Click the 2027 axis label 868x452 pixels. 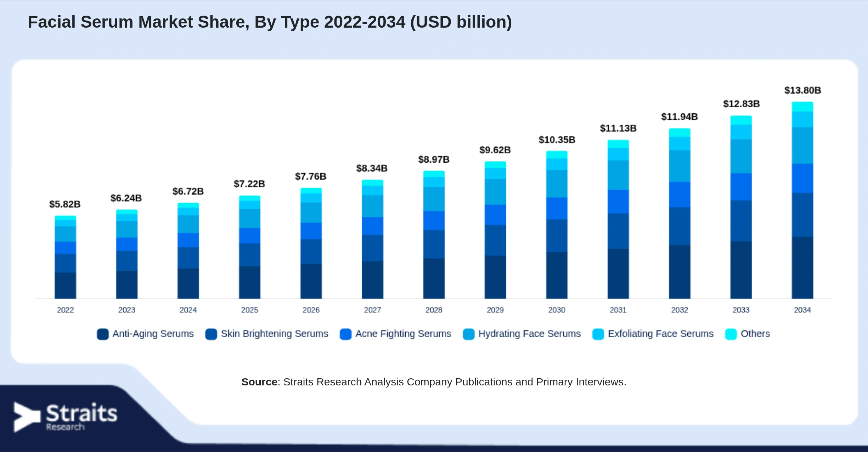pyautogui.click(x=373, y=310)
